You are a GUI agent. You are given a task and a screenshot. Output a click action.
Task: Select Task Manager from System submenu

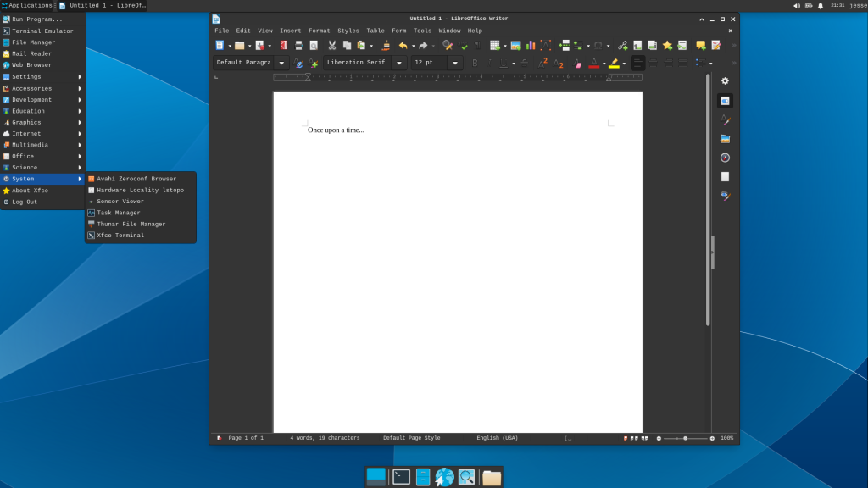[x=119, y=213]
